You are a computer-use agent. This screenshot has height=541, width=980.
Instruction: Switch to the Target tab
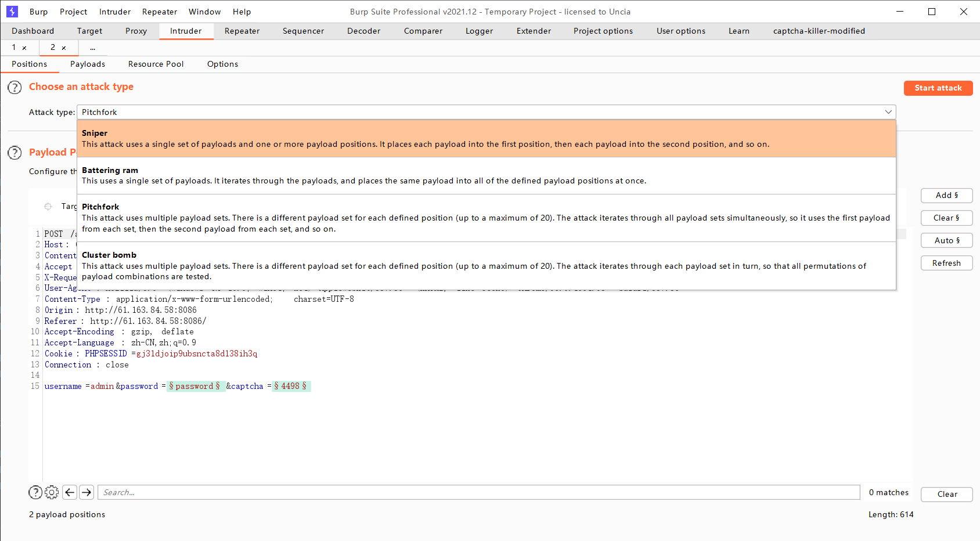(x=89, y=31)
